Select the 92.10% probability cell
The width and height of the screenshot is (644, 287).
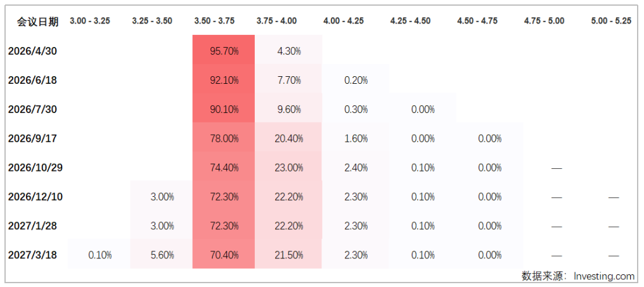(224, 81)
